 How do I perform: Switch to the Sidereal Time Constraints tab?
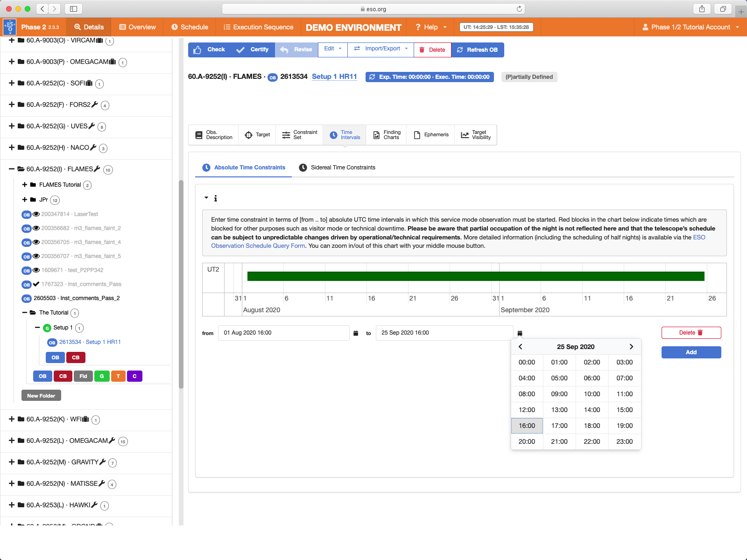(x=337, y=168)
